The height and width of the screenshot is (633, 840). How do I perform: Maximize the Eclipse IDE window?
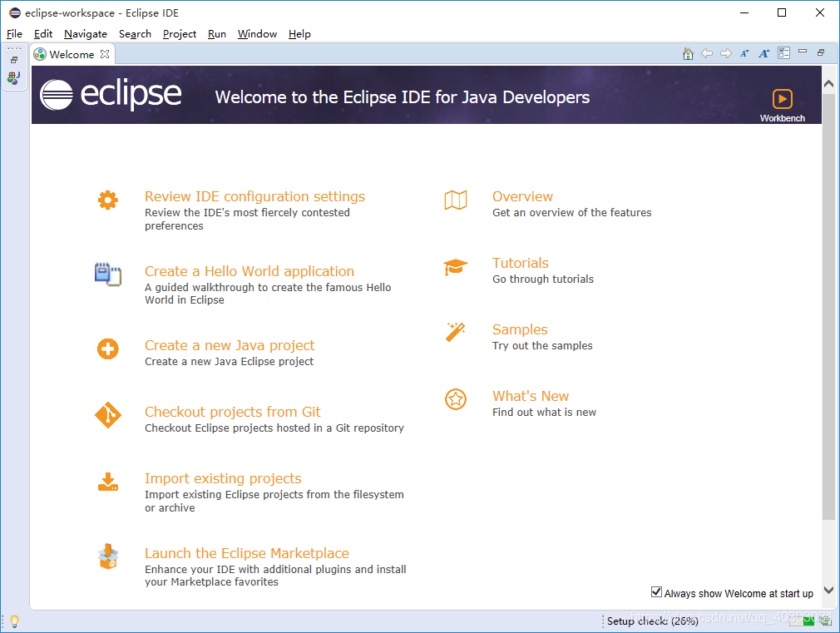click(x=782, y=12)
